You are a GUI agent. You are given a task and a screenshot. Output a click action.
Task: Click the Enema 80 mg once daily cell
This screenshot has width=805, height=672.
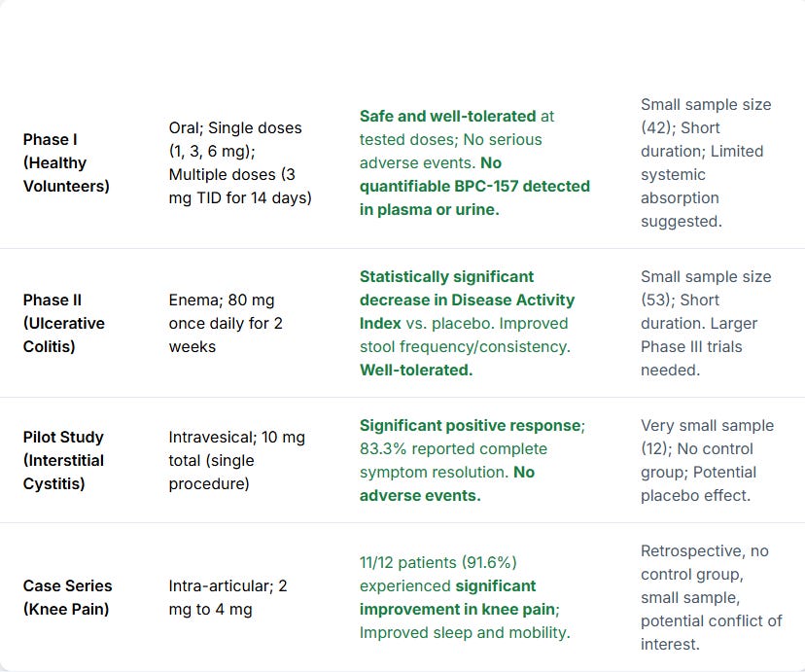[226, 323]
